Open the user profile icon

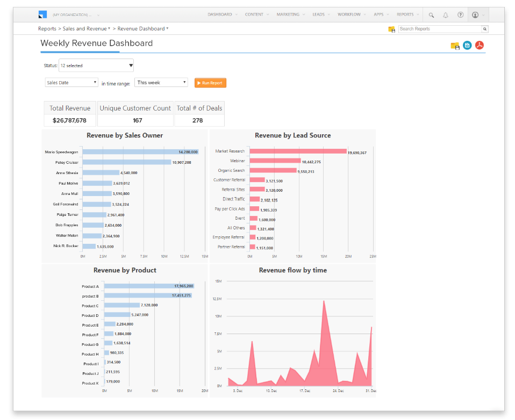475,15
